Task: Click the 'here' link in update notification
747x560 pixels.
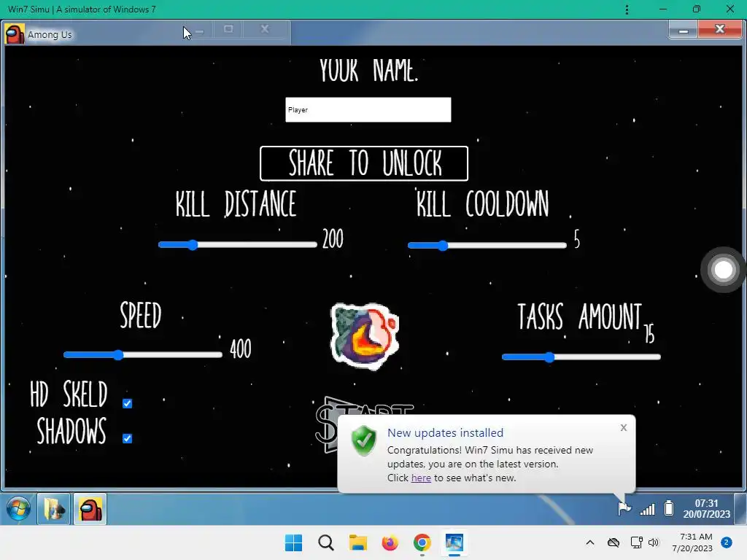Action: click(421, 478)
